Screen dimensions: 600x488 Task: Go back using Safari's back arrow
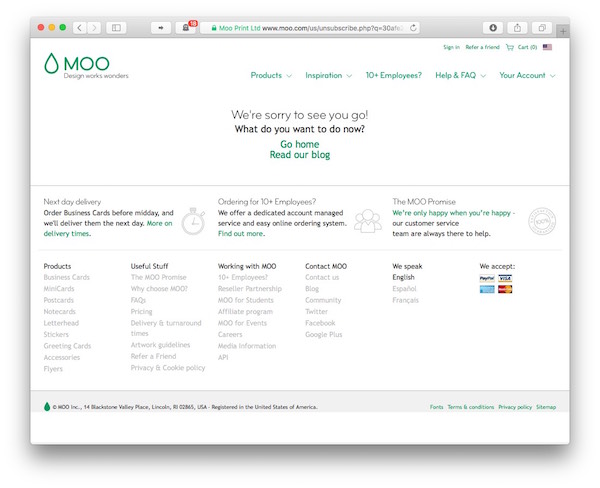pyautogui.click(x=80, y=28)
